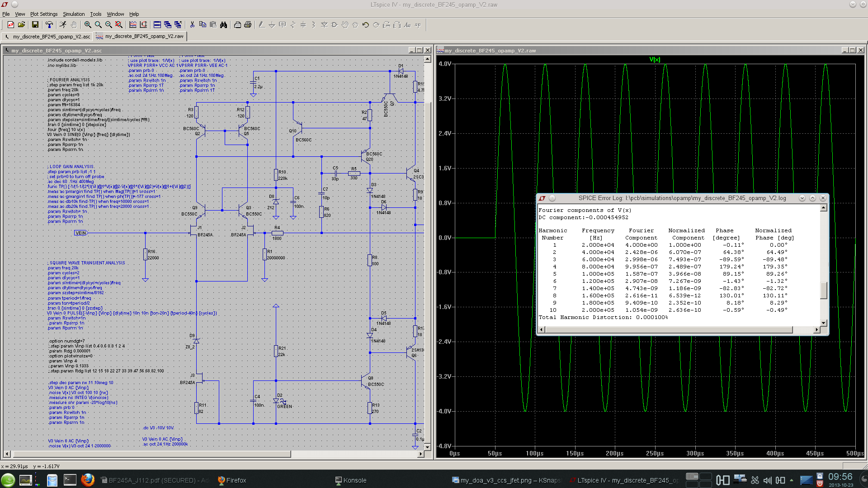Click the Autorange plot icon
868x488 pixels.
[x=143, y=25]
